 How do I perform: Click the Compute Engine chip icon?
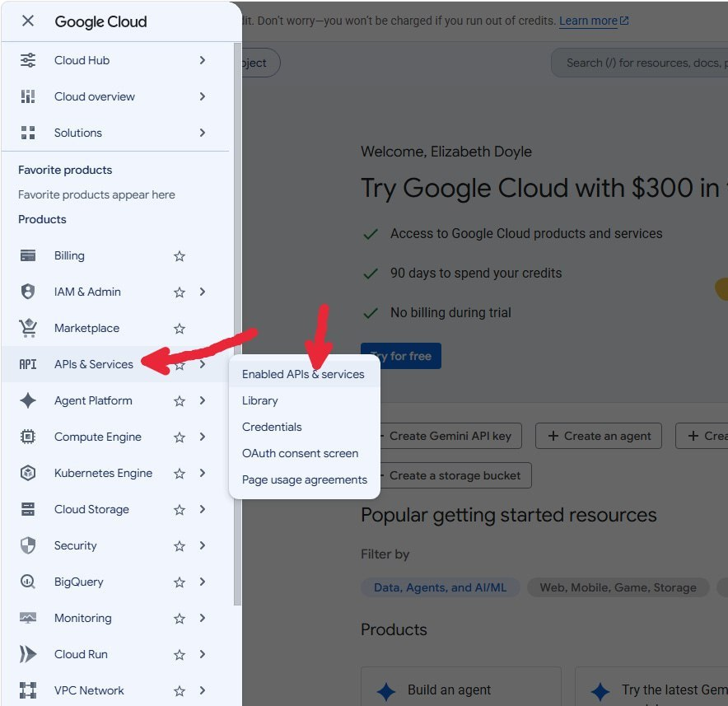point(28,437)
